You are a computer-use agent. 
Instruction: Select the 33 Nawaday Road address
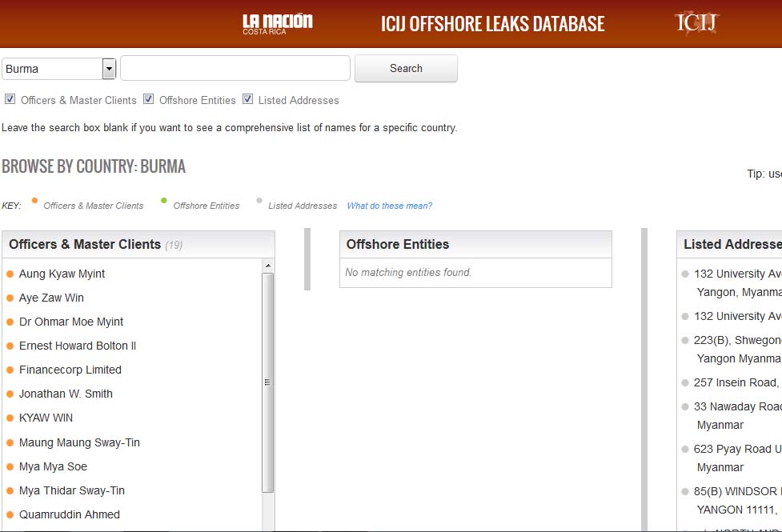tap(738, 415)
